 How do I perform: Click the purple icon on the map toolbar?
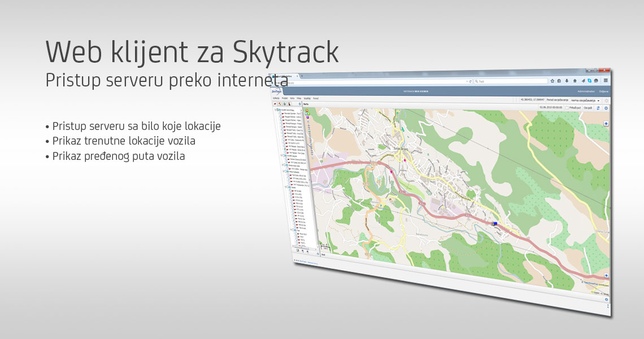point(308,117)
